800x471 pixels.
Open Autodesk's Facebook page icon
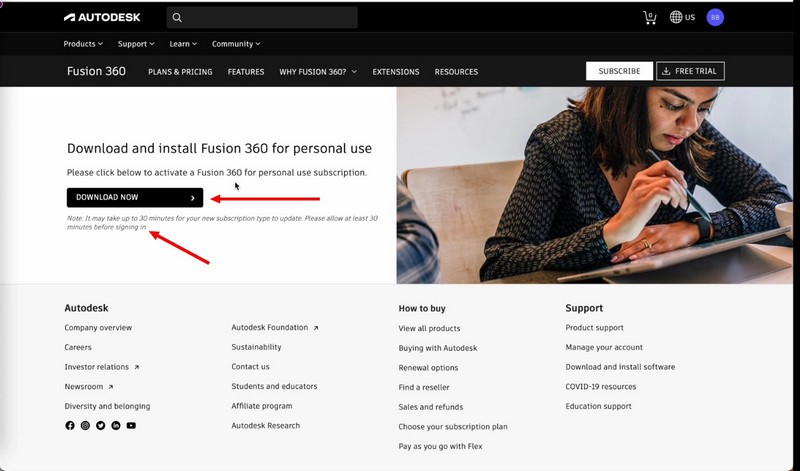70,426
